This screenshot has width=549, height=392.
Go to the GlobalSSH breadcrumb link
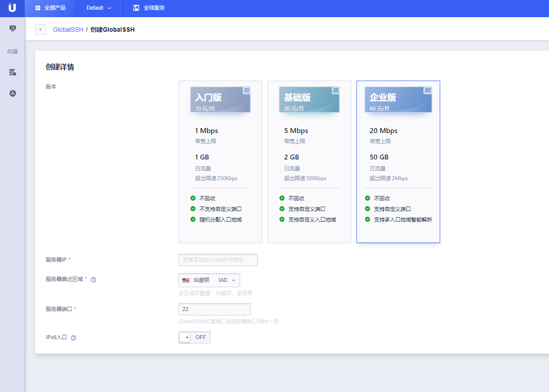click(68, 30)
